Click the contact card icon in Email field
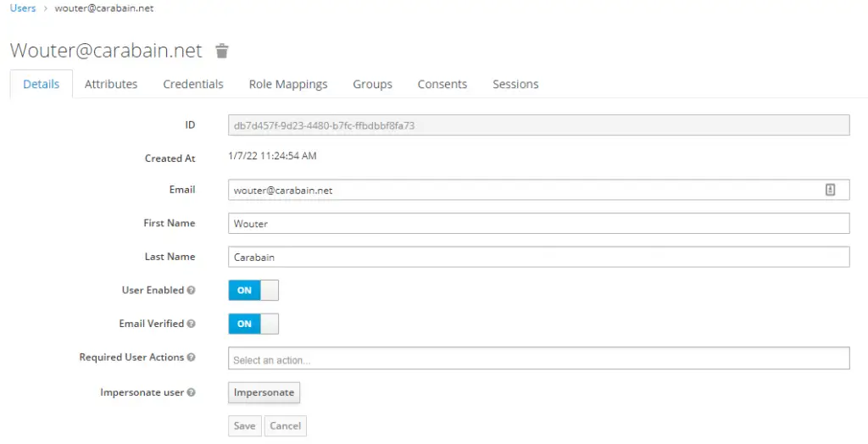This screenshot has height=444, width=868. click(830, 190)
